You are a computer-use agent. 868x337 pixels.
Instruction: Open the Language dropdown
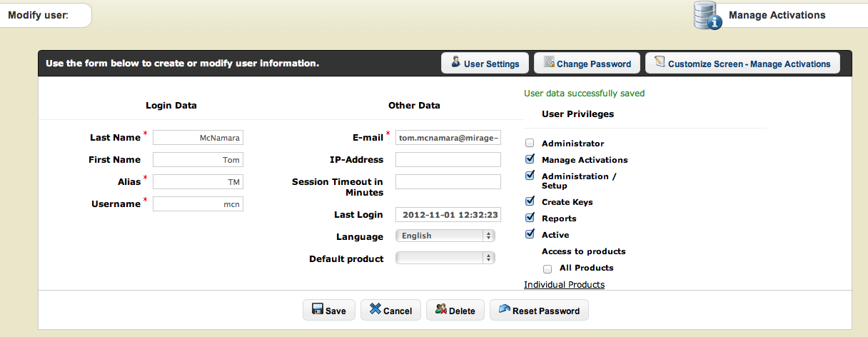445,236
